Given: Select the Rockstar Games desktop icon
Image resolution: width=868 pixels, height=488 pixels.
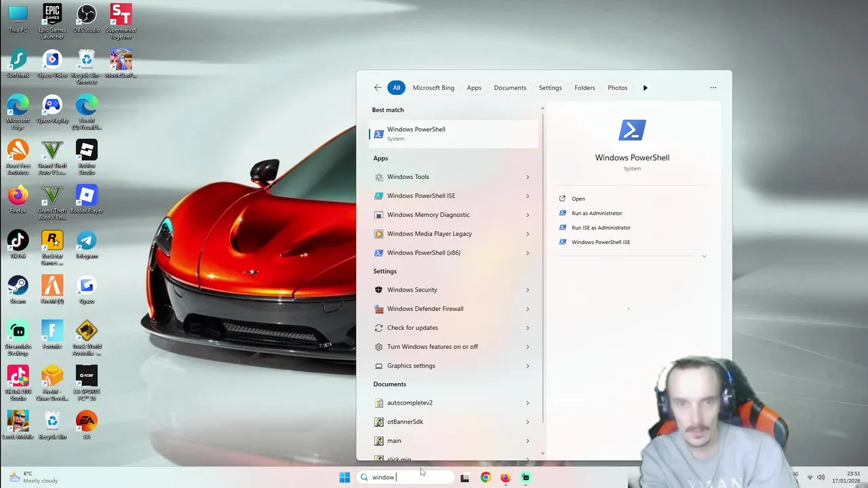Looking at the screenshot, I should 52,248.
